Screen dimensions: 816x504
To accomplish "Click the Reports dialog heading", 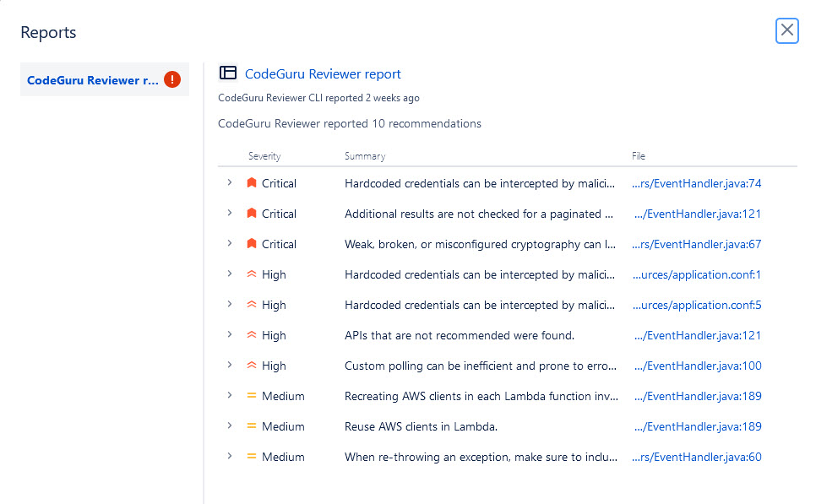I will point(48,32).
